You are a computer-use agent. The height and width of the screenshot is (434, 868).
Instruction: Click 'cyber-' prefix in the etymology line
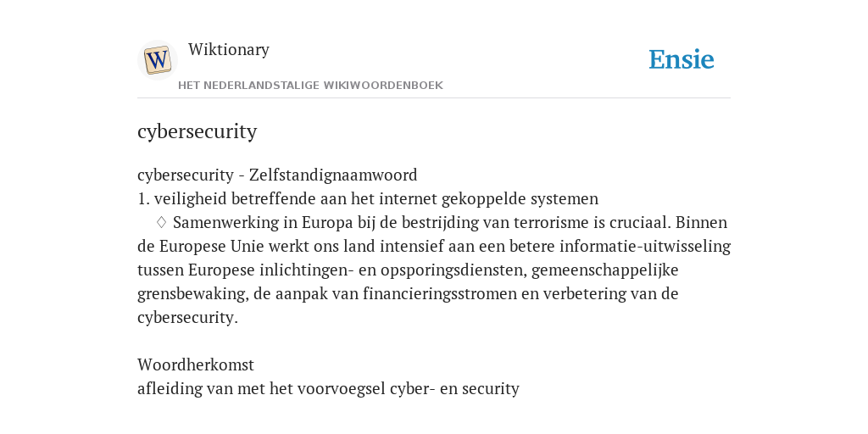413,389
